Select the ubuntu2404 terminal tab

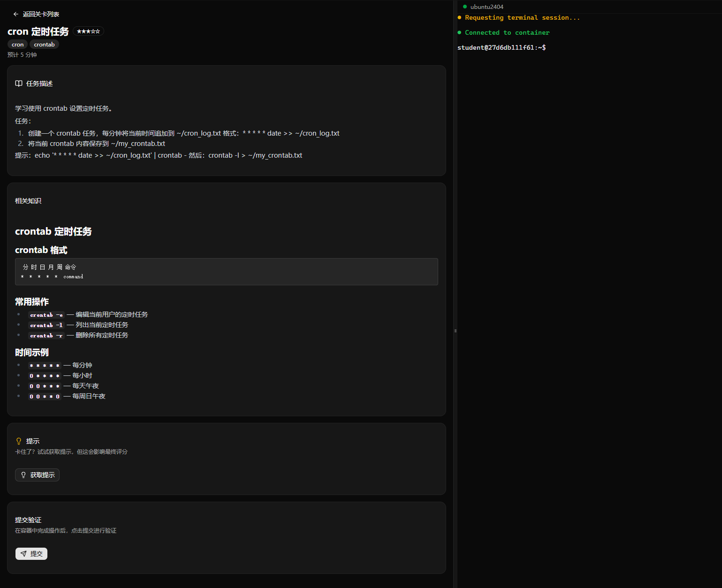tap(486, 7)
